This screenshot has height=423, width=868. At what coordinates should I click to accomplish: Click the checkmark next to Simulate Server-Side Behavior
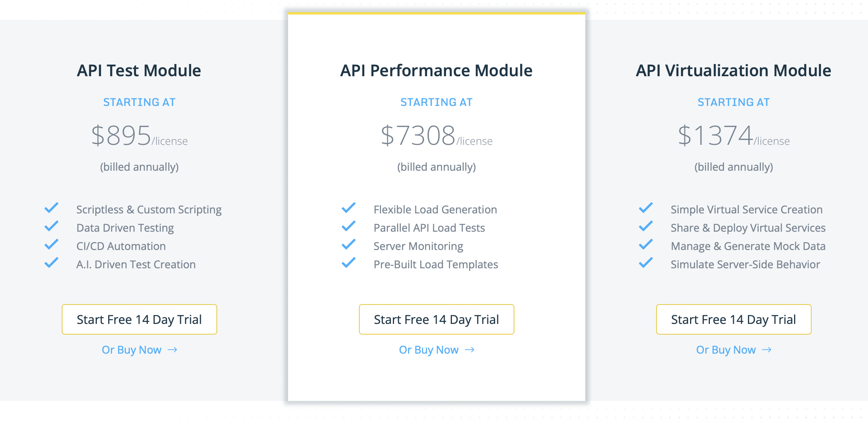[x=645, y=263]
